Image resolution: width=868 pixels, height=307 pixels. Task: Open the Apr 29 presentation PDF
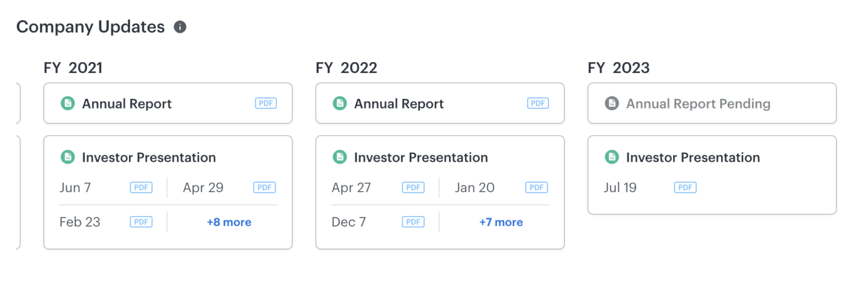pyautogui.click(x=264, y=188)
